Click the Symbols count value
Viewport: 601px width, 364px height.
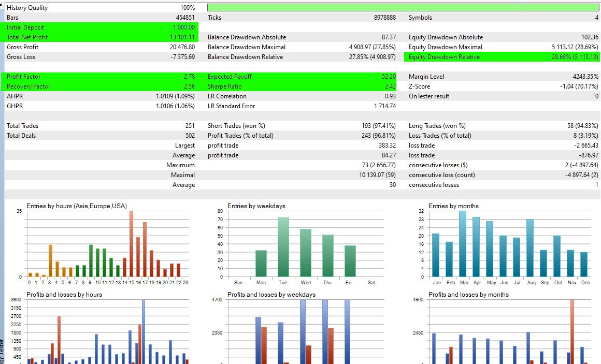point(597,17)
